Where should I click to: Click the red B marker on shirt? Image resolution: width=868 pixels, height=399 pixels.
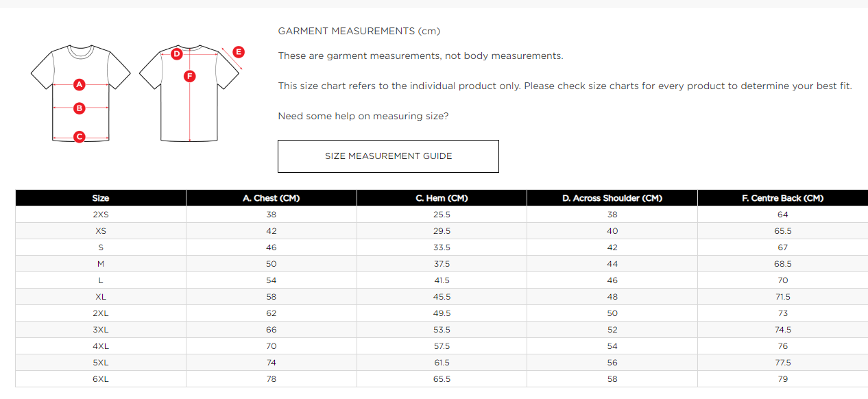point(80,108)
